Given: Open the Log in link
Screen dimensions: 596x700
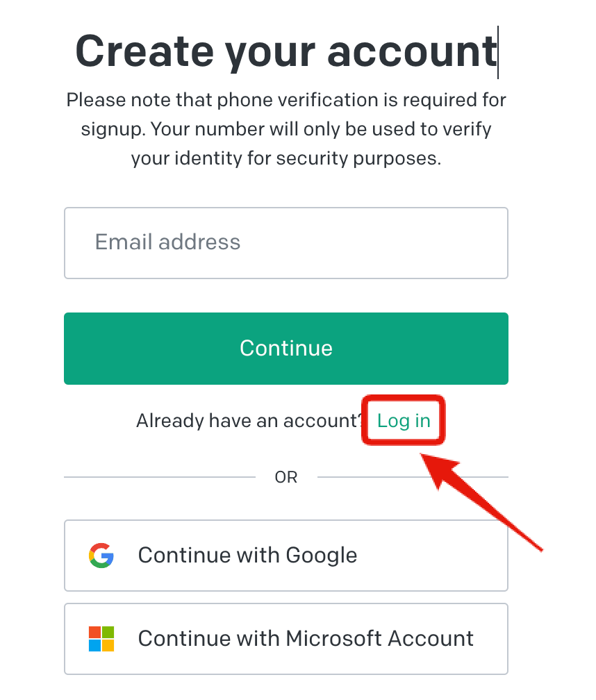Looking at the screenshot, I should tap(404, 421).
